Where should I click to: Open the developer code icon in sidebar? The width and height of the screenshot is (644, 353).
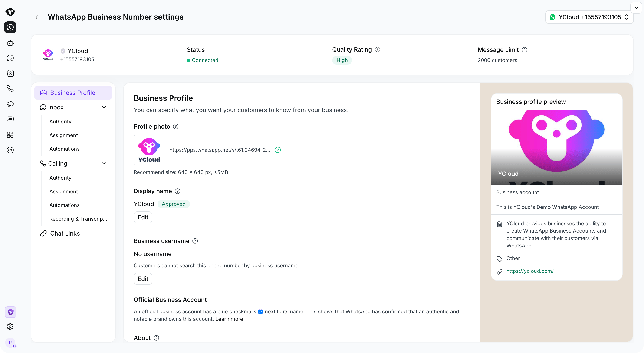pos(10,150)
